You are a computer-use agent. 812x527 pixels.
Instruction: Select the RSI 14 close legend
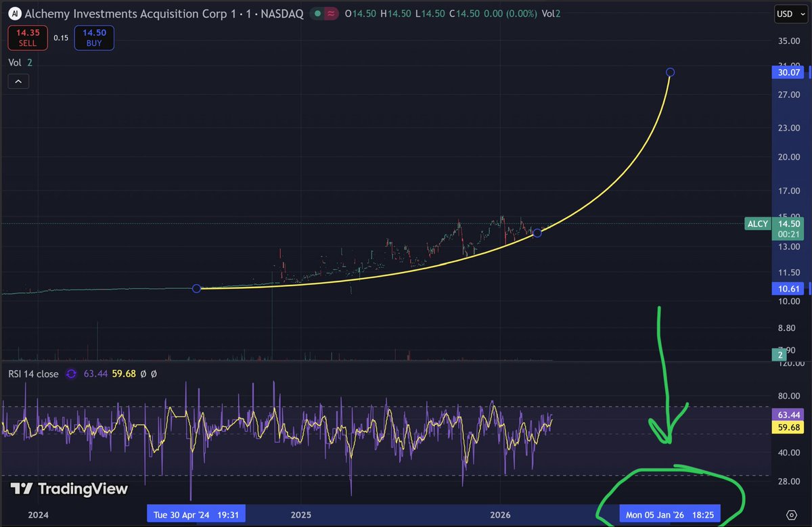(x=34, y=373)
